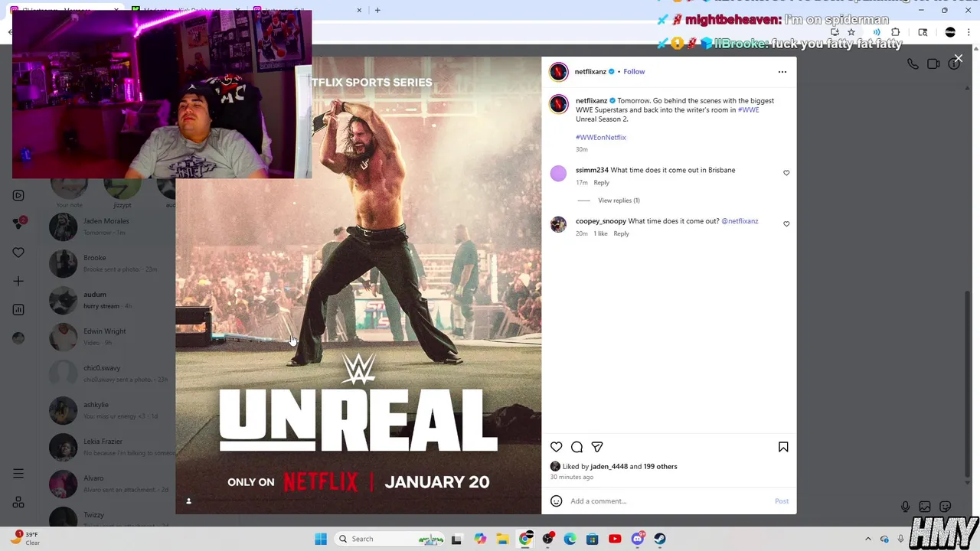Like the netflixanz post with heart icon

click(557, 447)
